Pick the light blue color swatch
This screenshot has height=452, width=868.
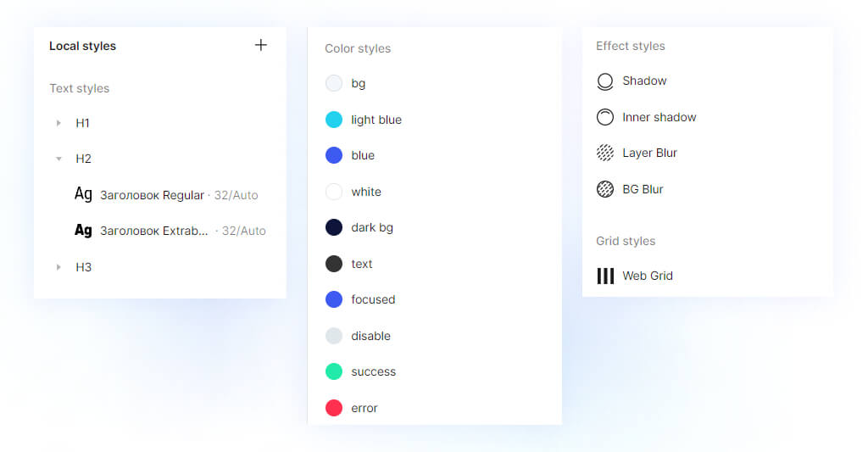click(x=334, y=119)
